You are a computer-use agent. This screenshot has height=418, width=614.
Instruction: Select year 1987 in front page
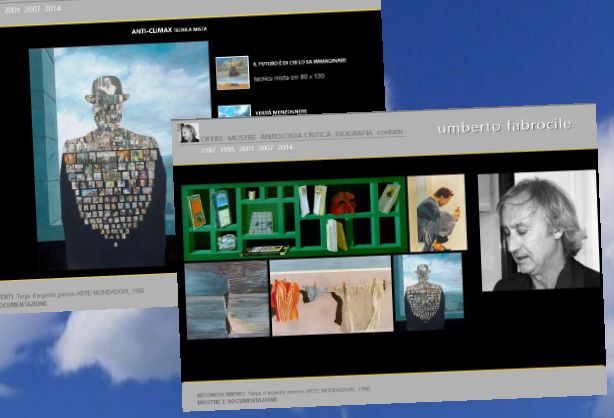point(208,150)
